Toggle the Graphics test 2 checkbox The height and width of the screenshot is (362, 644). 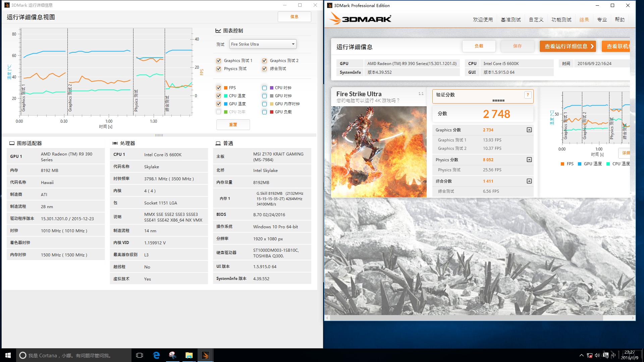[265, 61]
